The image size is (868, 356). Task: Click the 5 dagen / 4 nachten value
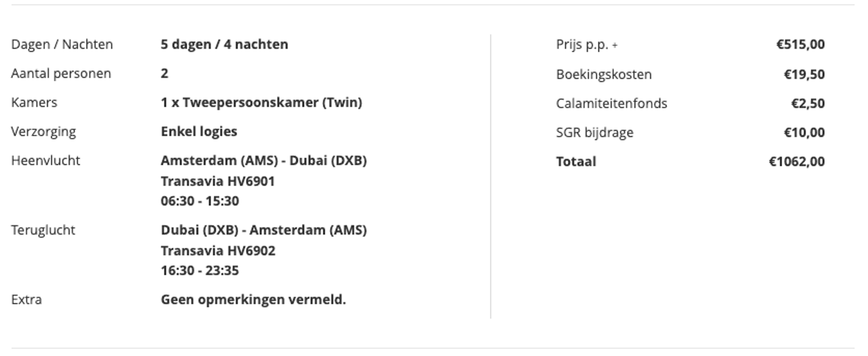tap(224, 44)
